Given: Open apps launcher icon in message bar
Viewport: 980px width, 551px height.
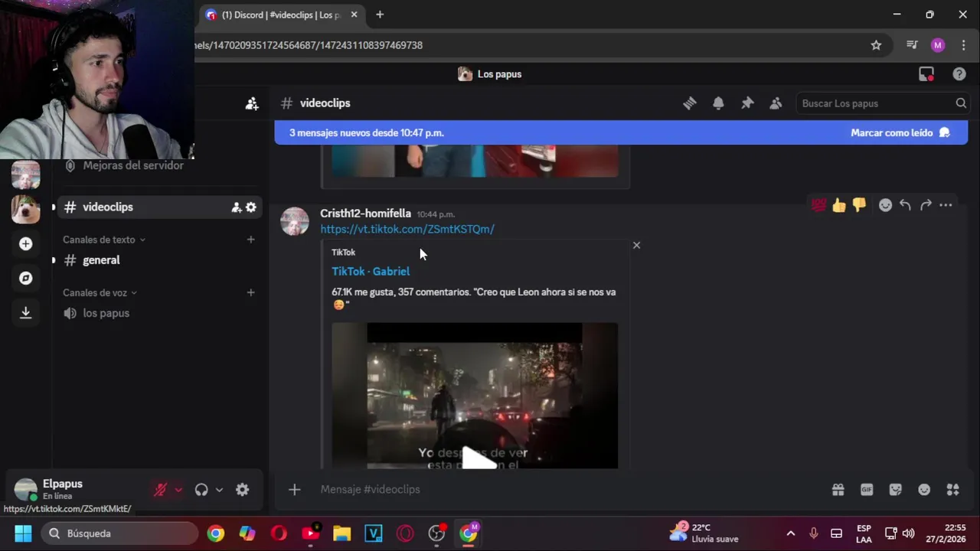Looking at the screenshot, I should [x=952, y=490].
